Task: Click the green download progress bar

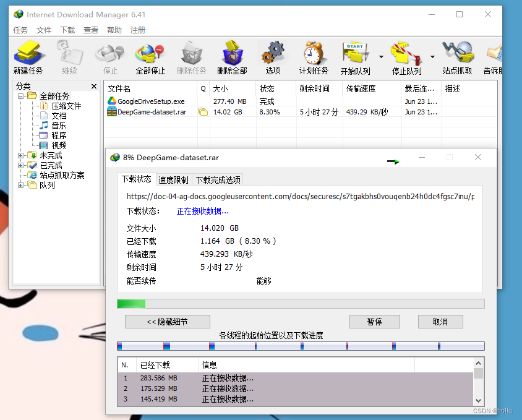Action: coord(301,304)
